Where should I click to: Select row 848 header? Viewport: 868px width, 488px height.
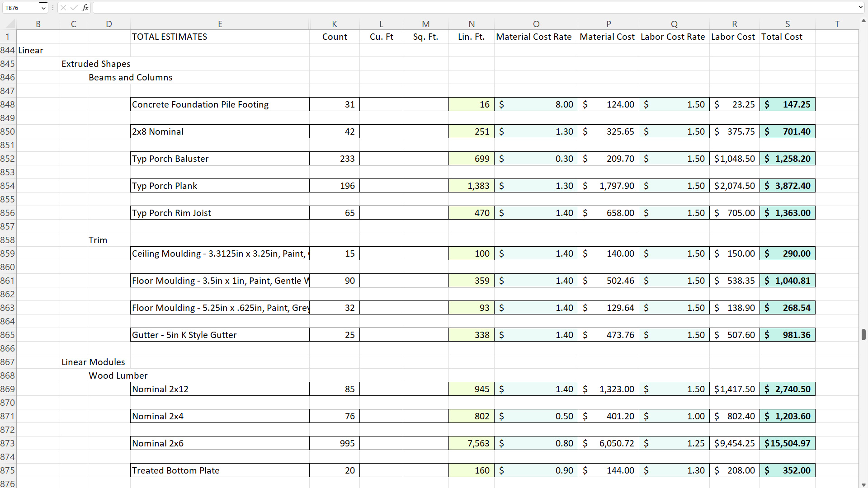point(8,104)
